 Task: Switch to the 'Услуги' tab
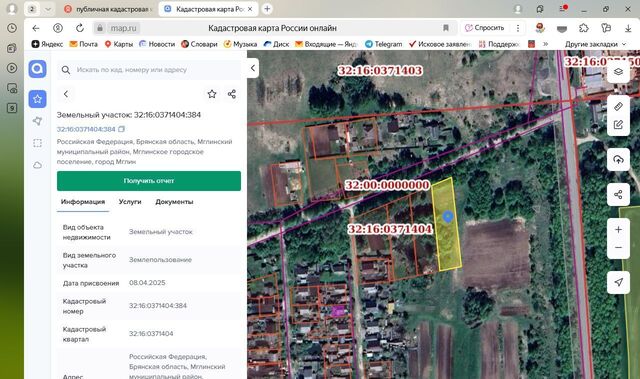[130, 202]
